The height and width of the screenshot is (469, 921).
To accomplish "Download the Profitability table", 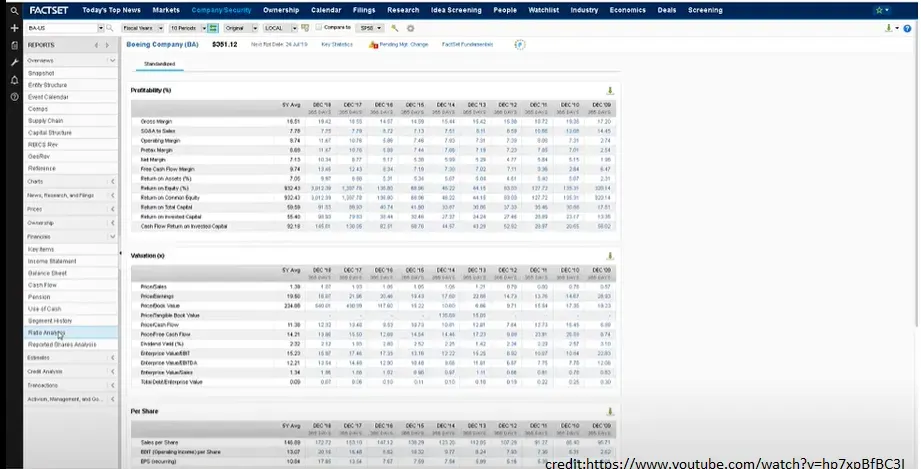I will (610, 91).
